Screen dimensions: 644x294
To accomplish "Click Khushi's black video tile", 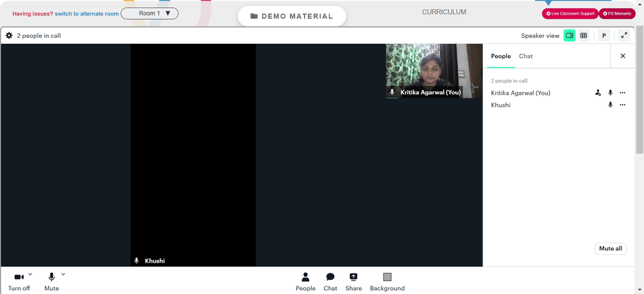I will 193,155.
